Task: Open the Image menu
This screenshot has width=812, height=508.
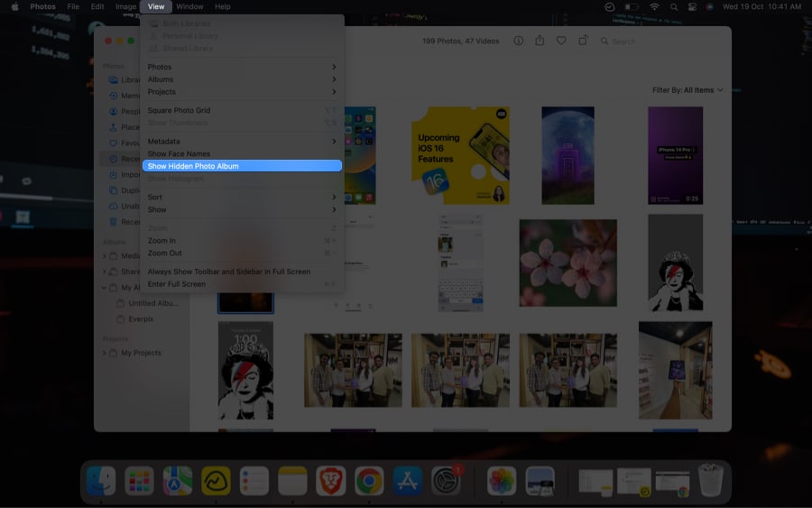Action: click(125, 6)
